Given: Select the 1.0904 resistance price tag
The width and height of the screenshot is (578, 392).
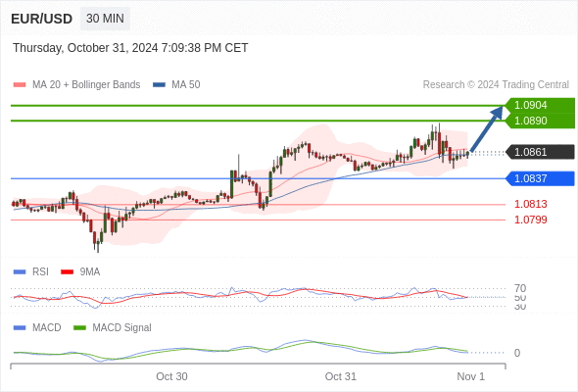Looking at the screenshot, I should point(540,105).
